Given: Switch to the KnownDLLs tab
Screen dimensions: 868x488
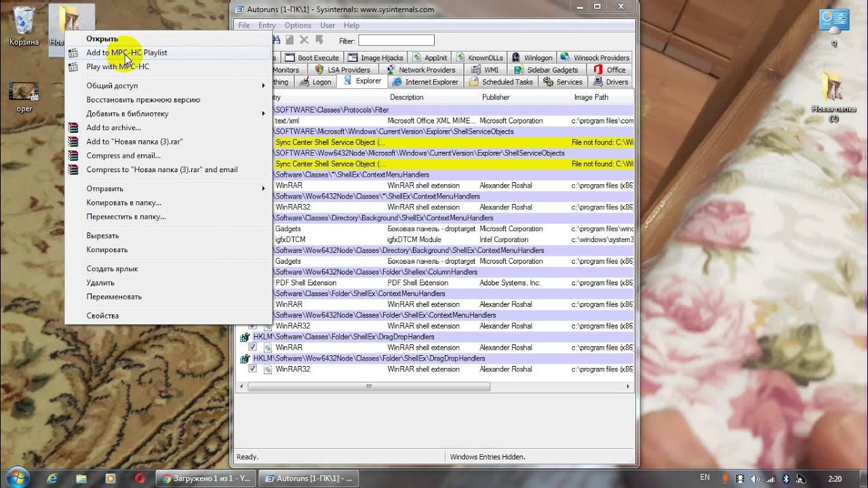Looking at the screenshot, I should (x=479, y=58).
